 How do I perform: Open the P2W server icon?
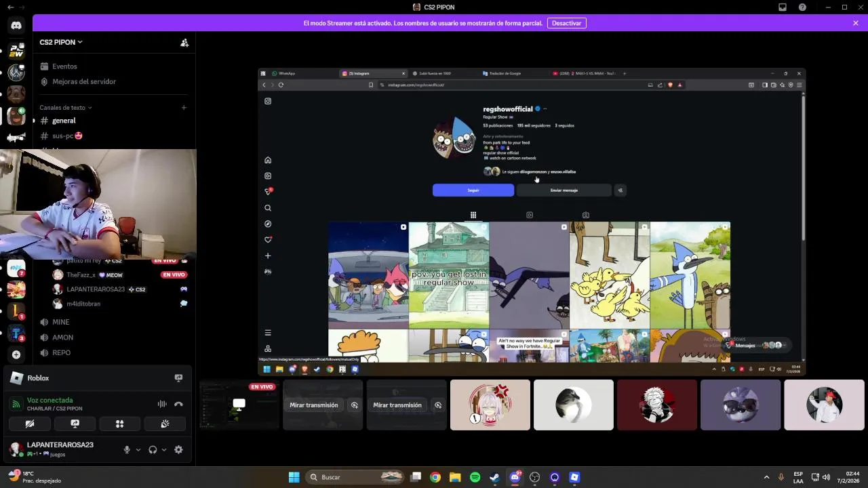click(16, 51)
